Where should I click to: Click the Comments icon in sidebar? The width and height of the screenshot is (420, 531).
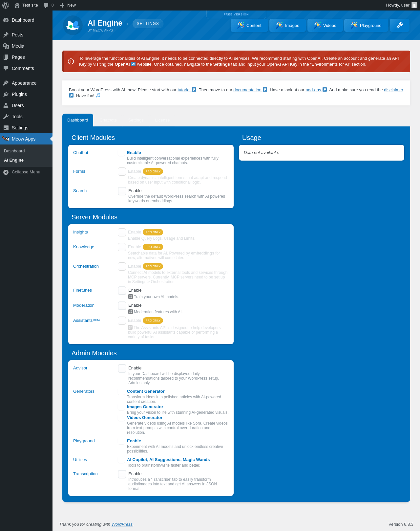6,68
